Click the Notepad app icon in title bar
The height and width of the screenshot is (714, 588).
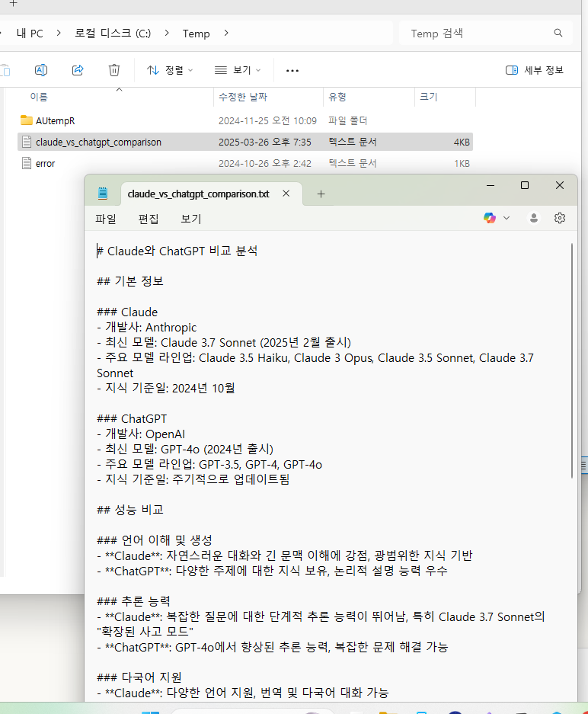point(103,194)
